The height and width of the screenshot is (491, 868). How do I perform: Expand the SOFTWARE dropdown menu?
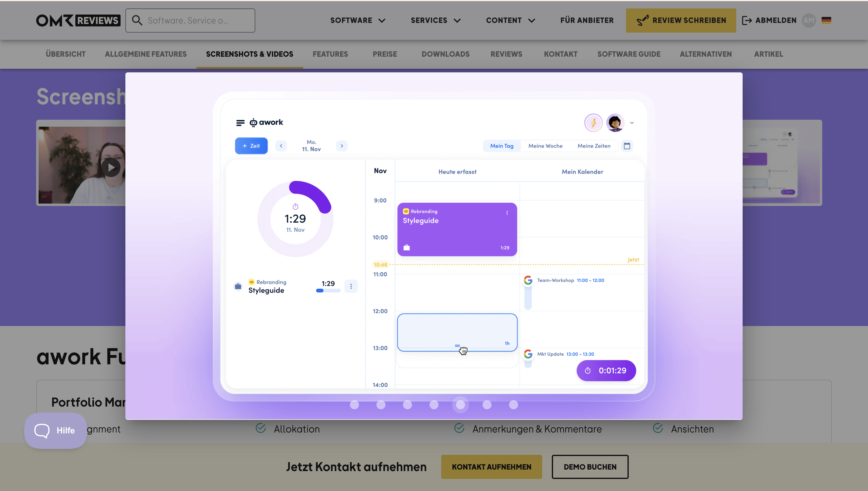coord(358,20)
